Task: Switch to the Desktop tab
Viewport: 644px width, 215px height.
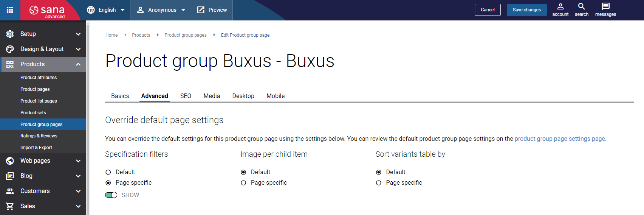Action: coord(243,96)
